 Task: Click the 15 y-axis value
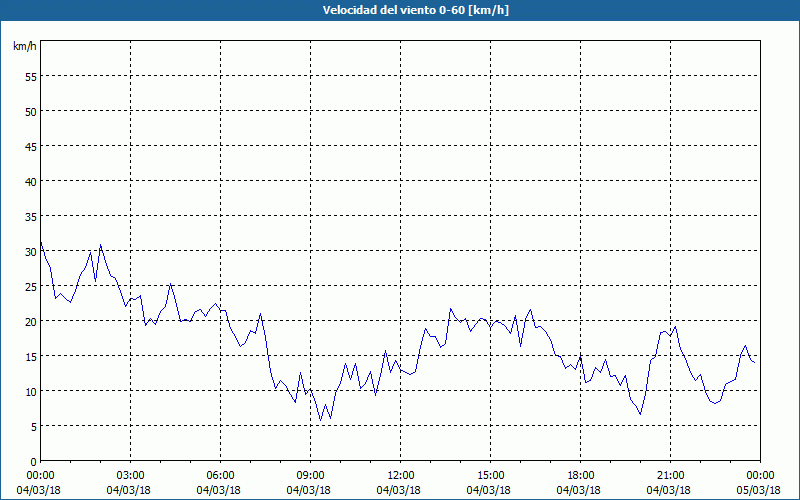click(31, 357)
